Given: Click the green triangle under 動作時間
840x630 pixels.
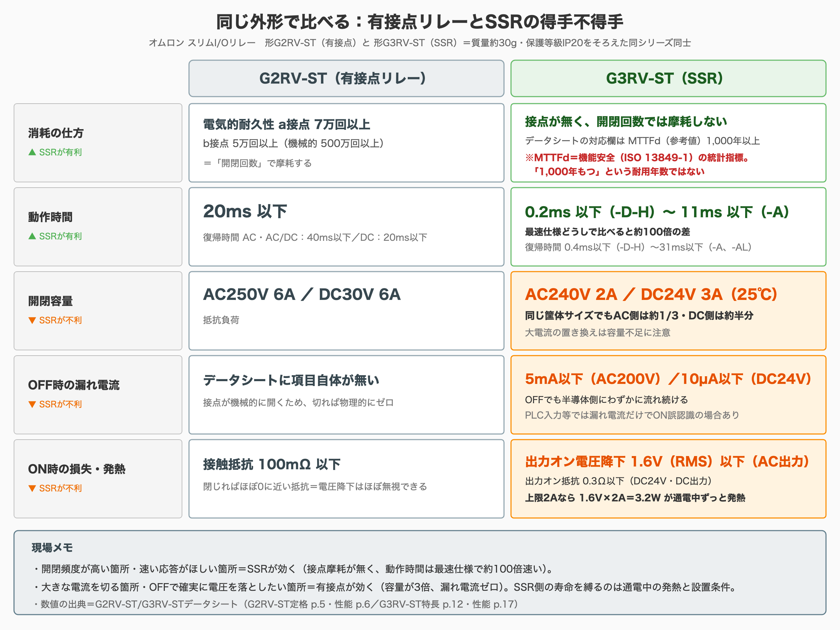Looking at the screenshot, I should [x=32, y=236].
